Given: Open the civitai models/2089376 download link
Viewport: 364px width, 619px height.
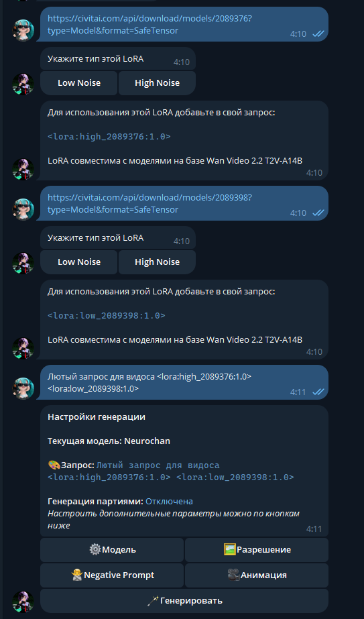Looking at the screenshot, I should 149,24.
